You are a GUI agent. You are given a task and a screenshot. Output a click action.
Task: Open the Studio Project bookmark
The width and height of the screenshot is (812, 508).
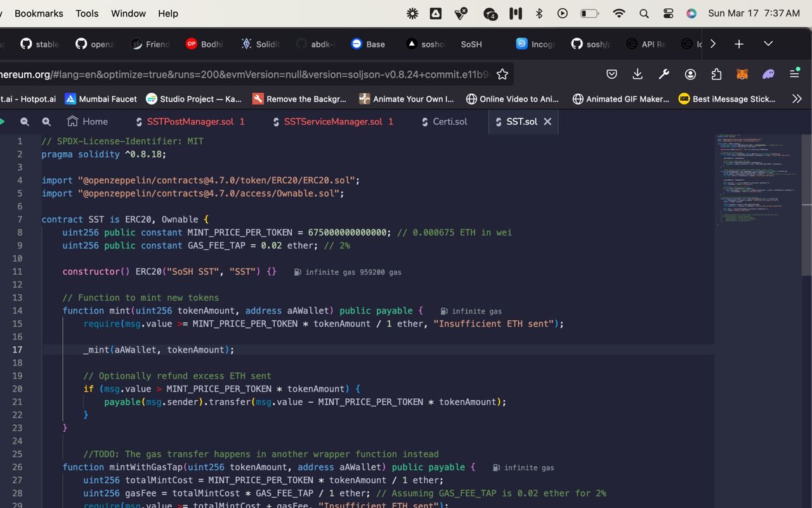tap(193, 99)
